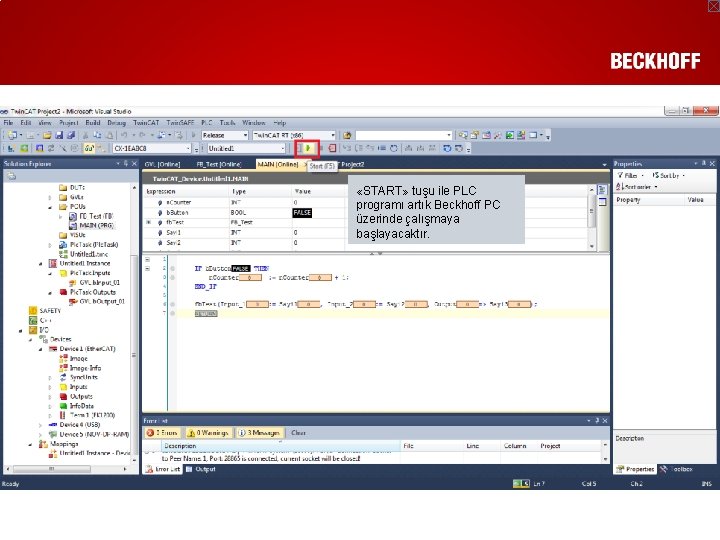
Task: Click the Save All toolbar icon
Action: click(71, 135)
